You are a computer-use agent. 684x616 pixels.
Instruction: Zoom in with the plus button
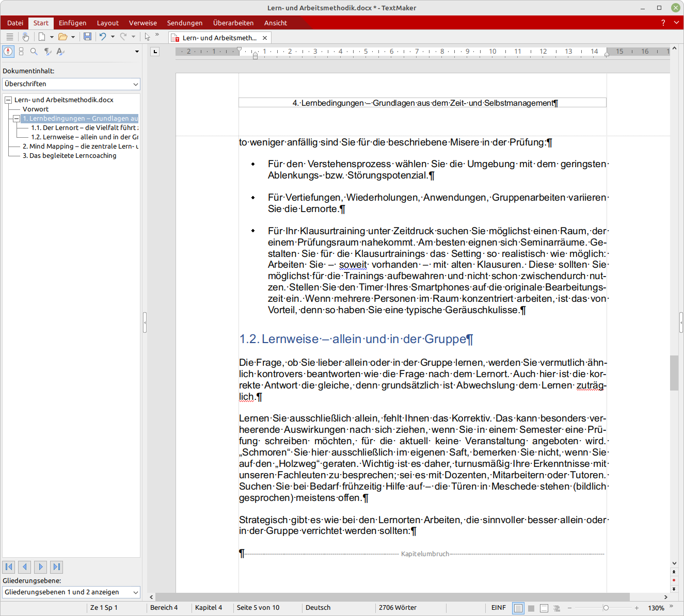click(637, 608)
